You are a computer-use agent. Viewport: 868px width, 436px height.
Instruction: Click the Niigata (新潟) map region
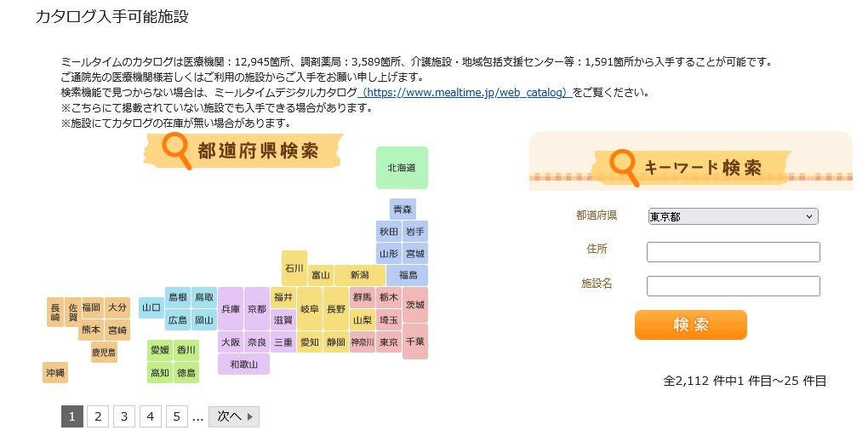(x=358, y=275)
